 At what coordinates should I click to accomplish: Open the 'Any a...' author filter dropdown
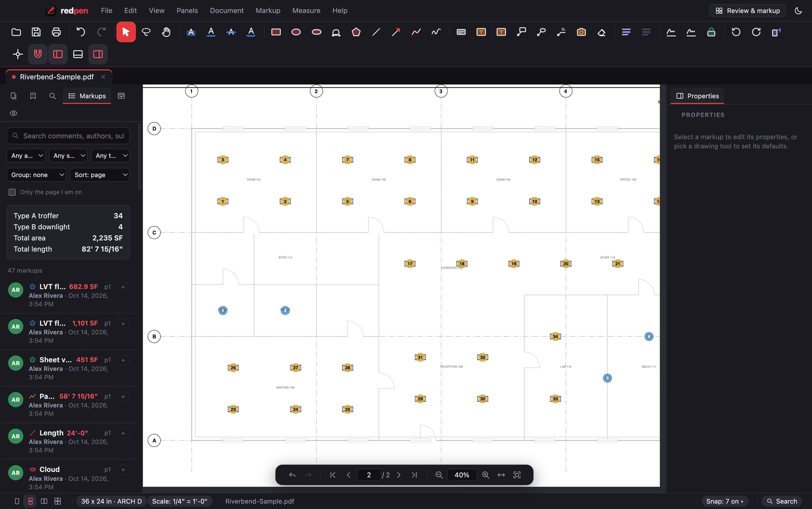click(26, 156)
